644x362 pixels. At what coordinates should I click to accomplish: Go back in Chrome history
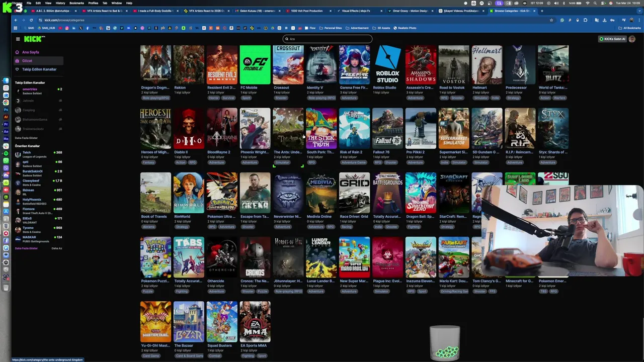pyautogui.click(x=16, y=20)
